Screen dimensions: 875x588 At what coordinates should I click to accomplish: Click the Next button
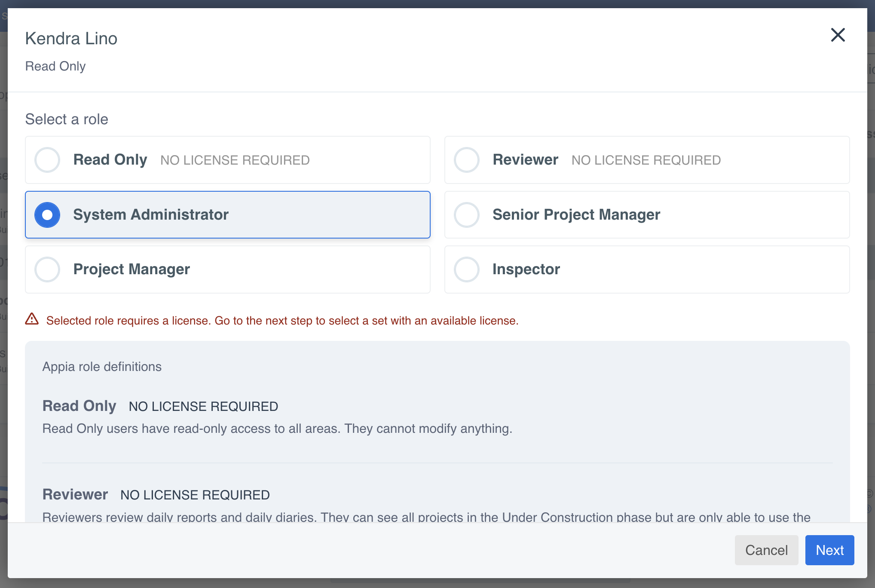[829, 550]
